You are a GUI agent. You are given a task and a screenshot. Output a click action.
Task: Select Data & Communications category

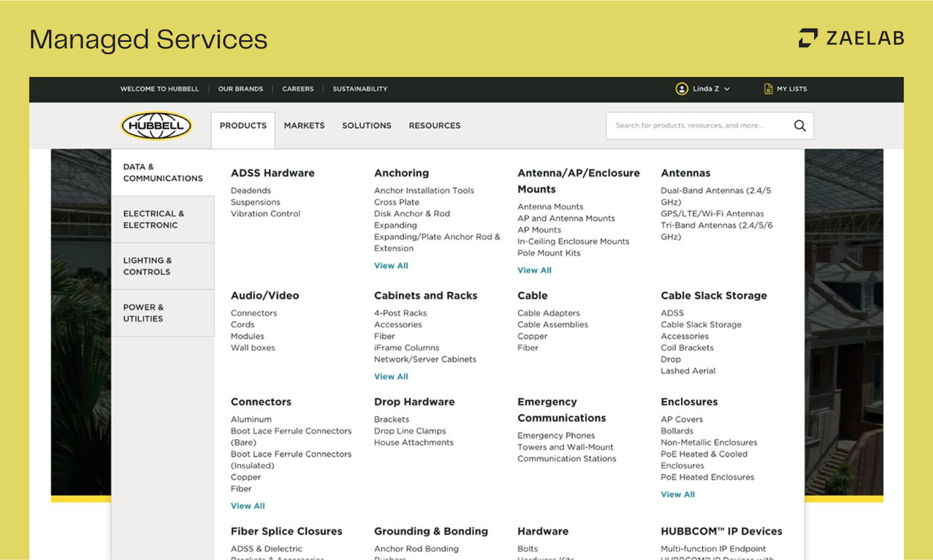click(x=163, y=172)
